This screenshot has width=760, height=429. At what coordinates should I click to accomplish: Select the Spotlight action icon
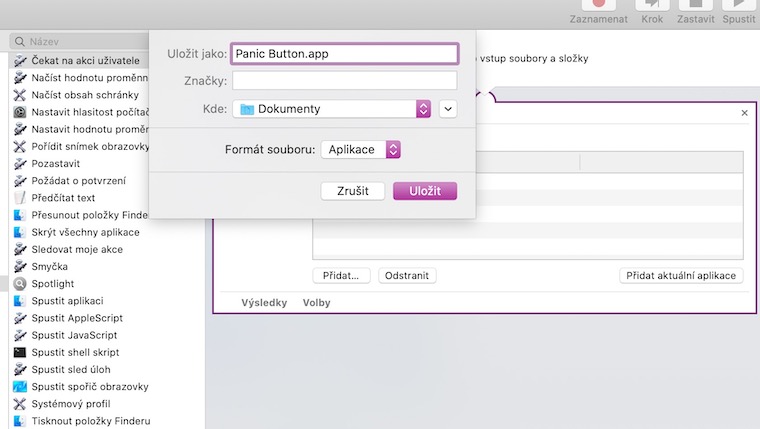(20, 284)
